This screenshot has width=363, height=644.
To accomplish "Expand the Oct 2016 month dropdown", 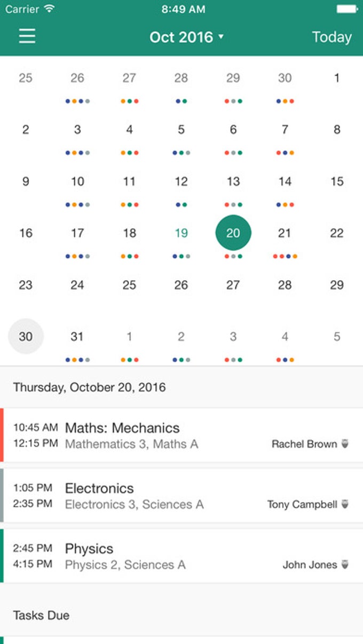I will [x=186, y=37].
